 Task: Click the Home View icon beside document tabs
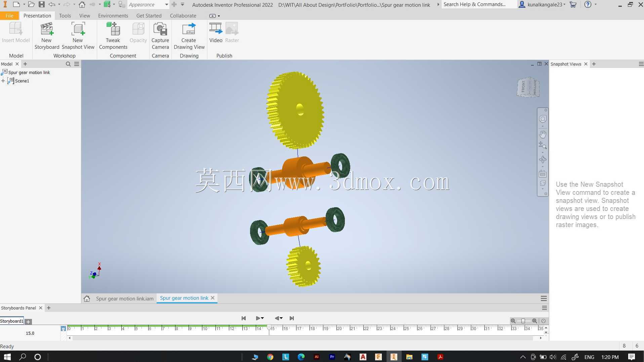point(87,298)
